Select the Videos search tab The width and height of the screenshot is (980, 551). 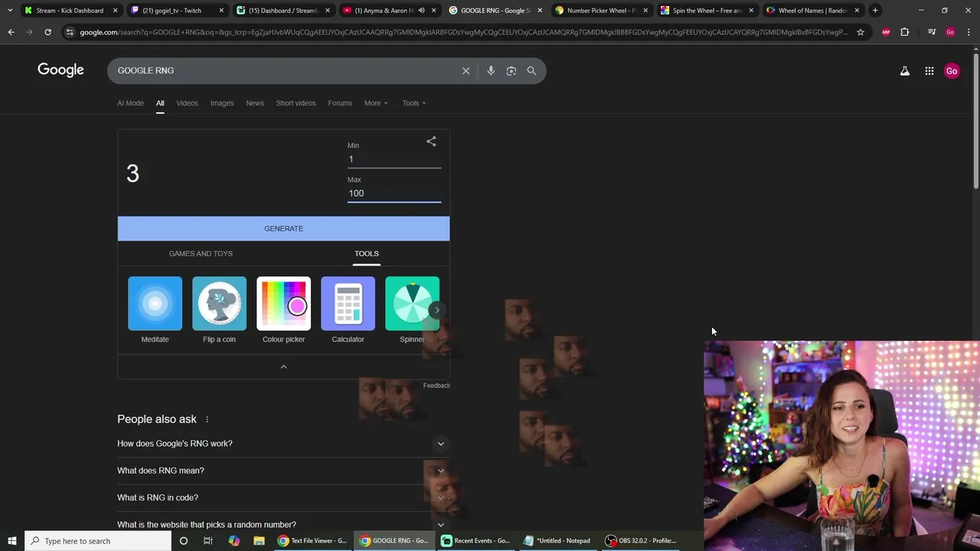[187, 103]
